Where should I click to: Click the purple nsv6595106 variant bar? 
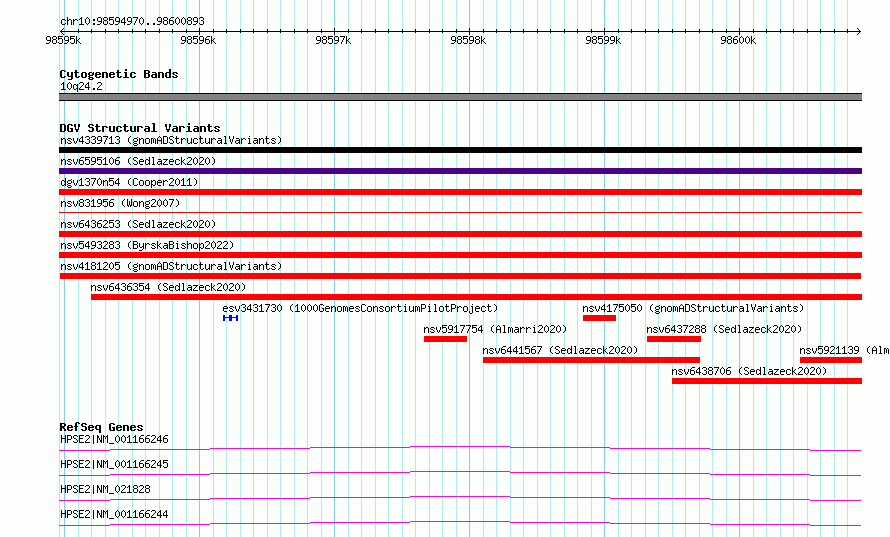pos(460,171)
